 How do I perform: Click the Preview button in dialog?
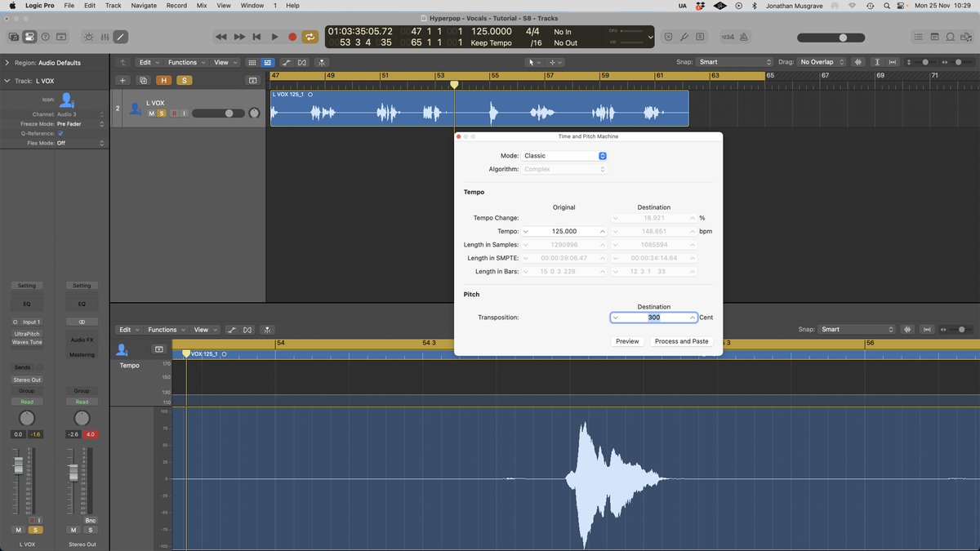click(627, 341)
